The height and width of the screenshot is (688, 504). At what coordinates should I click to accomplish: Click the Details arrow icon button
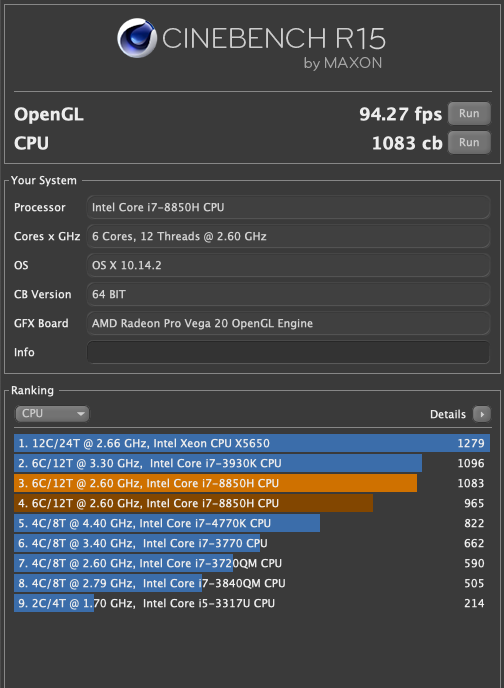[482, 414]
